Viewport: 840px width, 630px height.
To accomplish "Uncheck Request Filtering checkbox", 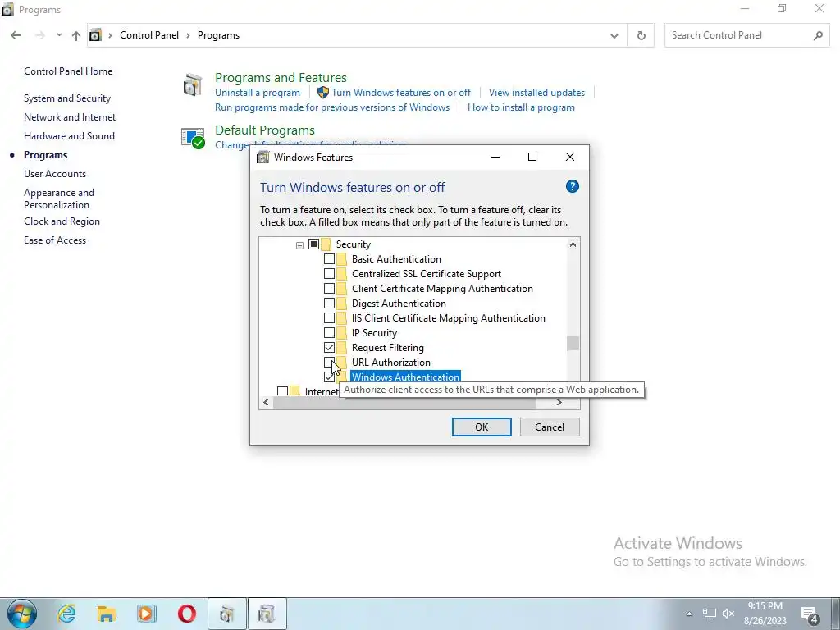I will (330, 348).
